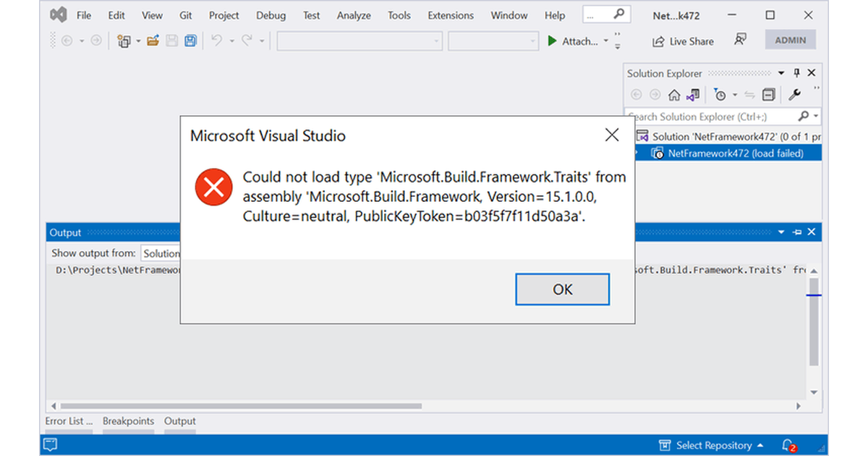Click the Undo icon in the toolbar
This screenshot has width=868, height=456.
[218, 41]
